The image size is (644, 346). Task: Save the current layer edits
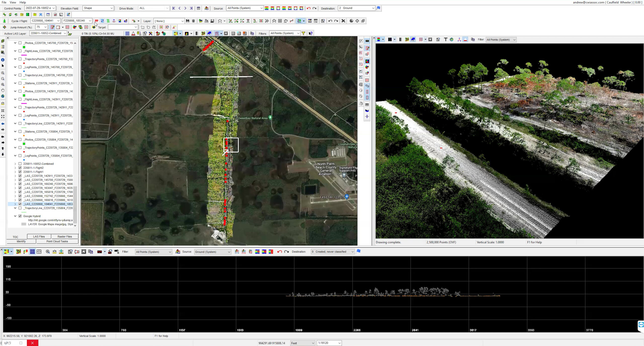click(187, 21)
